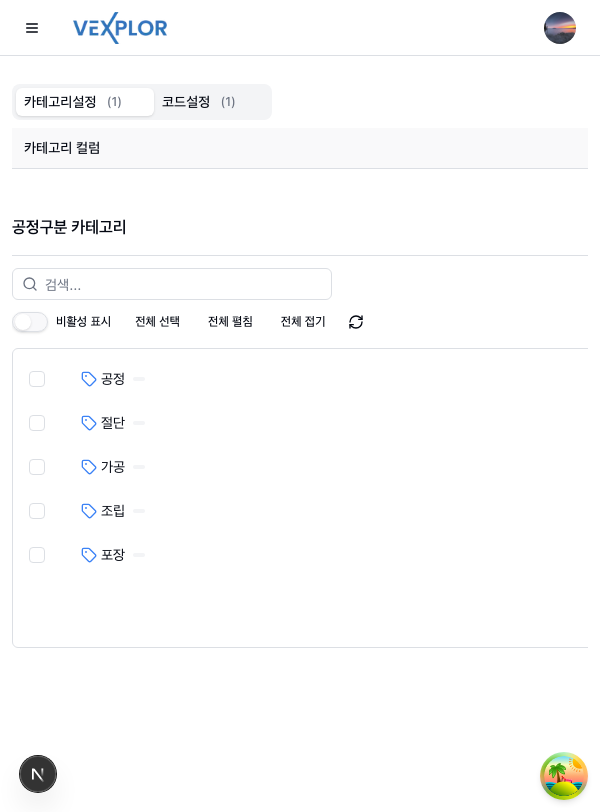Switch to the 코드설정 tab

tap(200, 102)
